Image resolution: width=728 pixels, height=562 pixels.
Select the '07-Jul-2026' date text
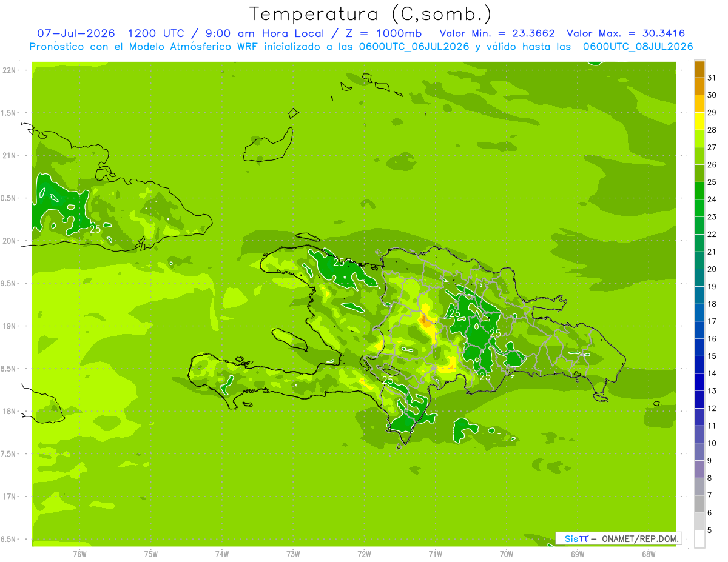tap(75, 33)
